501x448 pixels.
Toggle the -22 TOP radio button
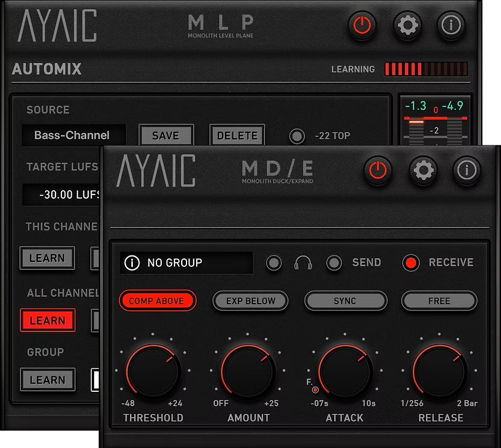[x=296, y=136]
